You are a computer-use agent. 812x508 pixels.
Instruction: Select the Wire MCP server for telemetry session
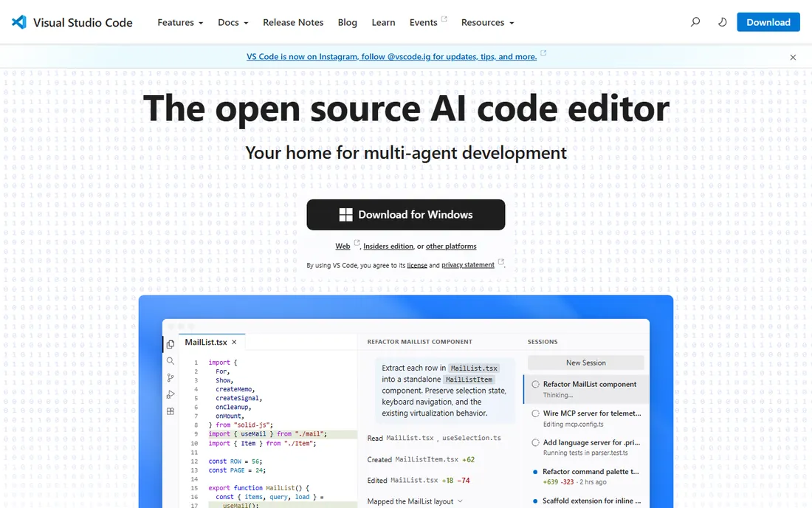click(x=586, y=419)
